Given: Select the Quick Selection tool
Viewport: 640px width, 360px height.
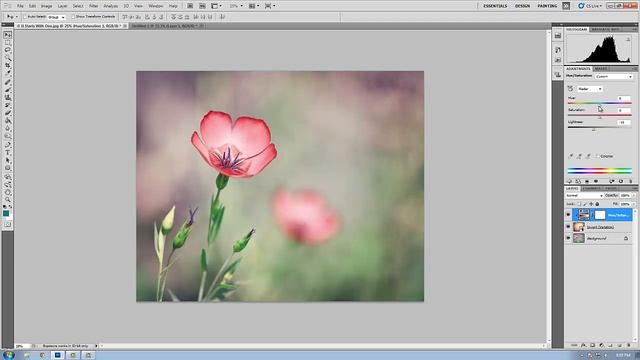Looking at the screenshot, I should click(x=7, y=58).
